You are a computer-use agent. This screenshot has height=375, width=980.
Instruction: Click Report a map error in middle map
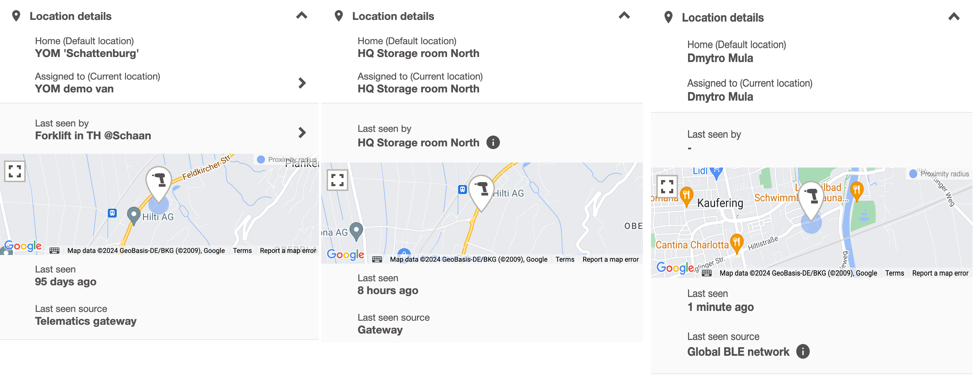point(610,259)
